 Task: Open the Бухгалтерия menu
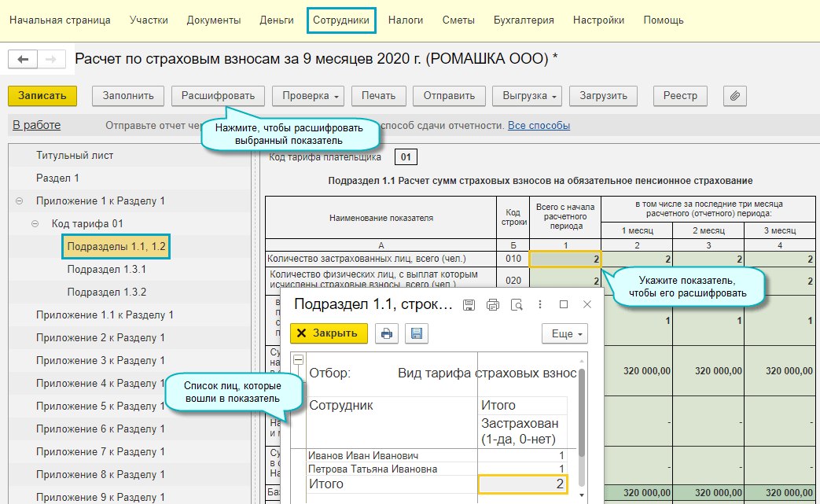tap(524, 20)
